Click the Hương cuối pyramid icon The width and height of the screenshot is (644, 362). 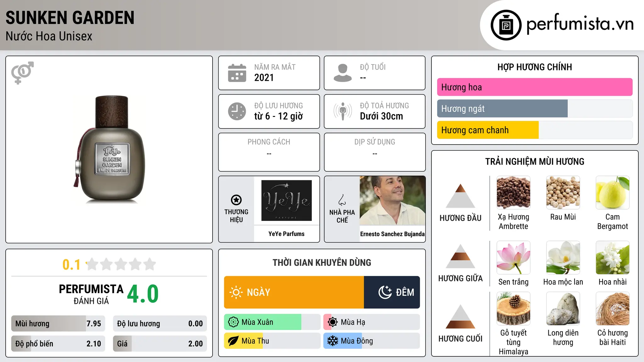(460, 316)
